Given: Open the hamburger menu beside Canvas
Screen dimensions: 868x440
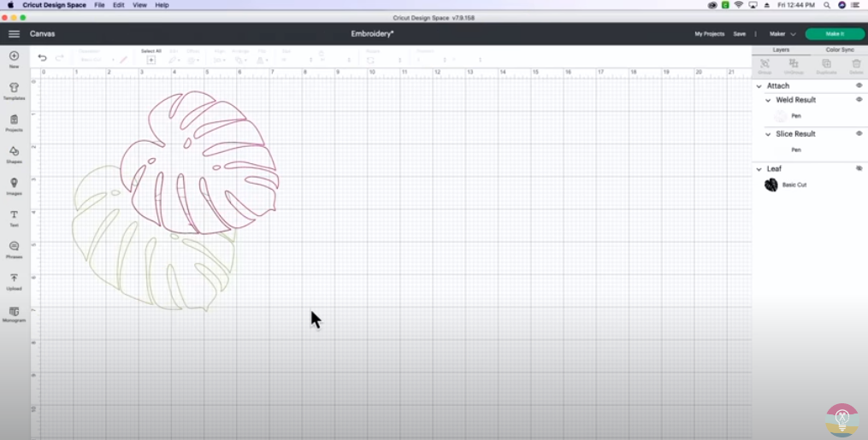Looking at the screenshot, I should pos(14,33).
